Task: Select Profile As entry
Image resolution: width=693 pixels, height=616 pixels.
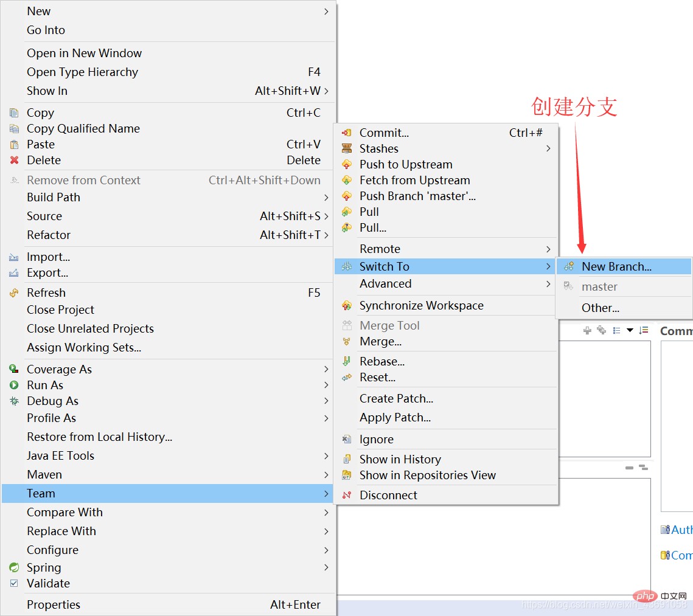Action: click(x=168, y=418)
